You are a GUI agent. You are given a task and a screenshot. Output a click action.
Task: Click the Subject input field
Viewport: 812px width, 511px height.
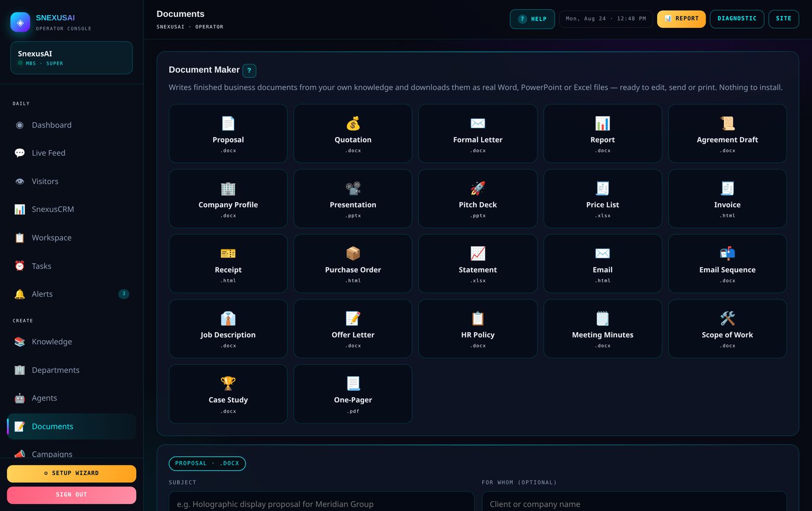coord(322,502)
